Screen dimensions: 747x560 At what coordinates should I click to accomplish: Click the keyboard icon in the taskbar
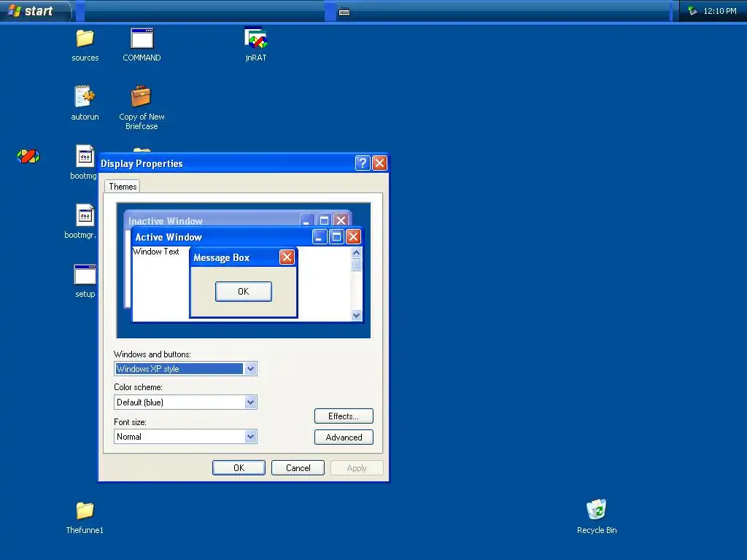pyautogui.click(x=344, y=12)
